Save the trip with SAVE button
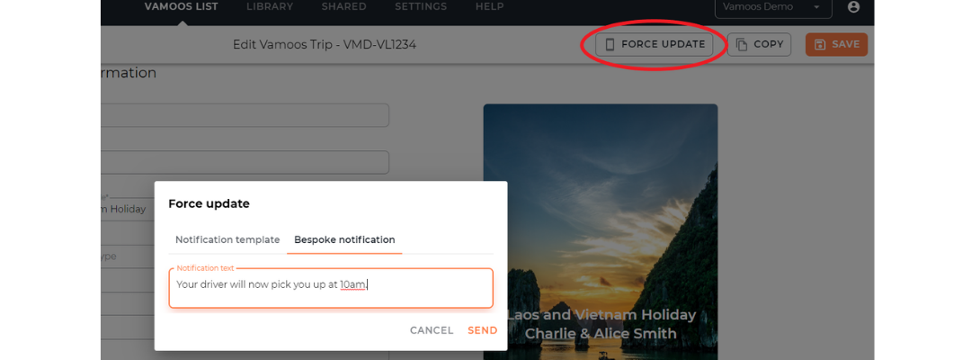The image size is (980, 360). [836, 44]
